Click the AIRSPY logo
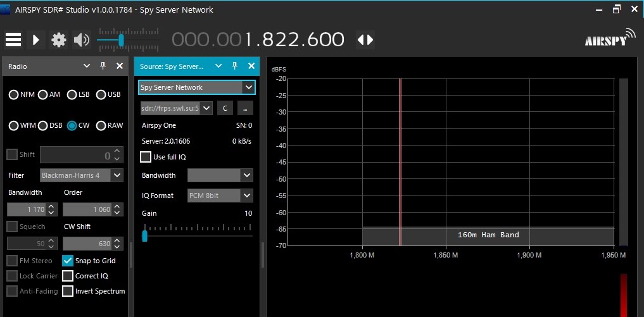The image size is (644, 317). point(609,39)
